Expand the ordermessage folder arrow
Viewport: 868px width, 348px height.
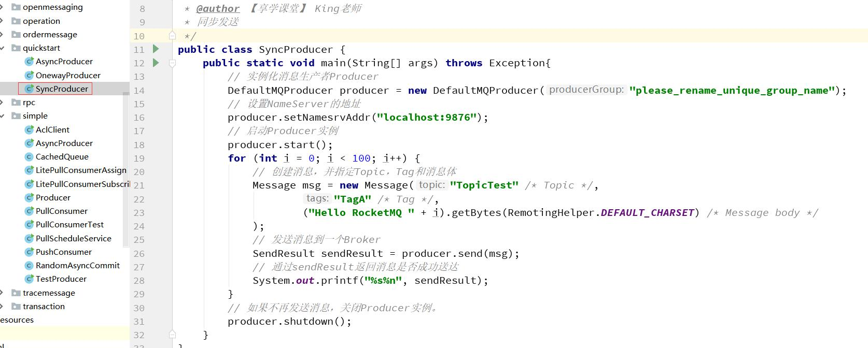point(3,35)
